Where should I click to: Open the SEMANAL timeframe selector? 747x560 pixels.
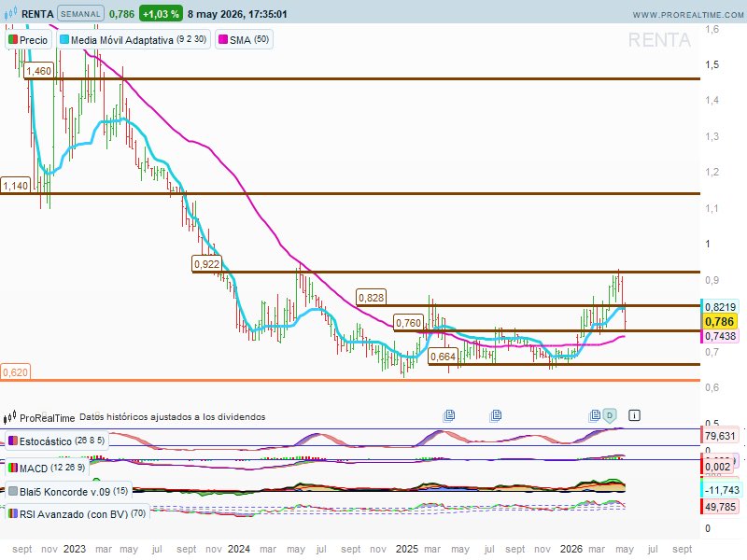(80, 14)
